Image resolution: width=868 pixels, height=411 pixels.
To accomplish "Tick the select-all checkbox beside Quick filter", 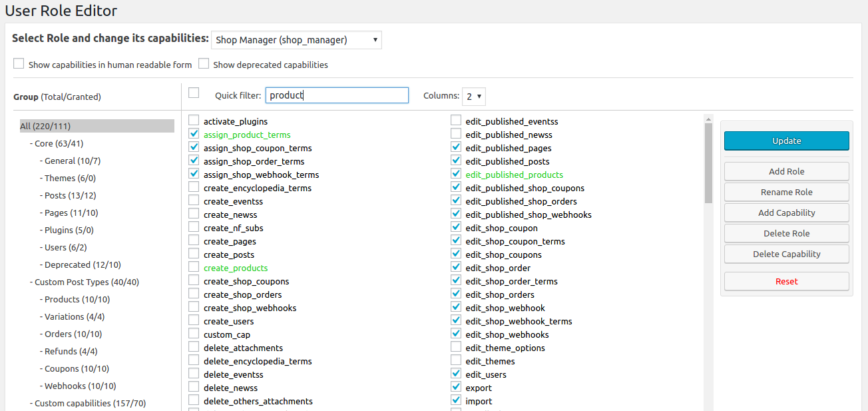I will 194,93.
